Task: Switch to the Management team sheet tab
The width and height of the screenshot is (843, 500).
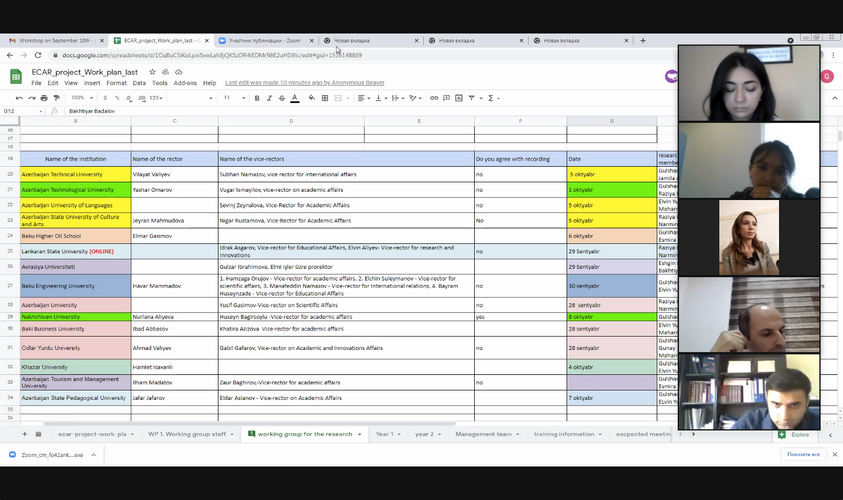Action: 483,434
